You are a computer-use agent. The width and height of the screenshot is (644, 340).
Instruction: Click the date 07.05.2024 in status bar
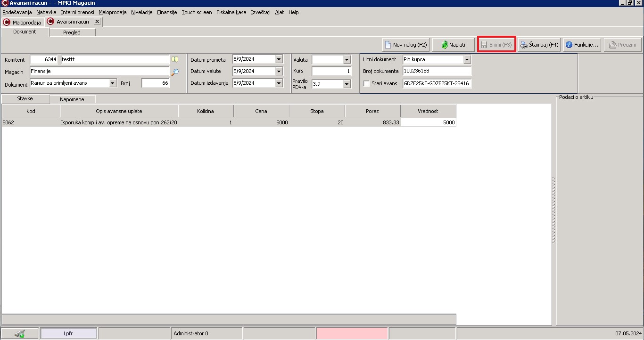click(x=628, y=333)
